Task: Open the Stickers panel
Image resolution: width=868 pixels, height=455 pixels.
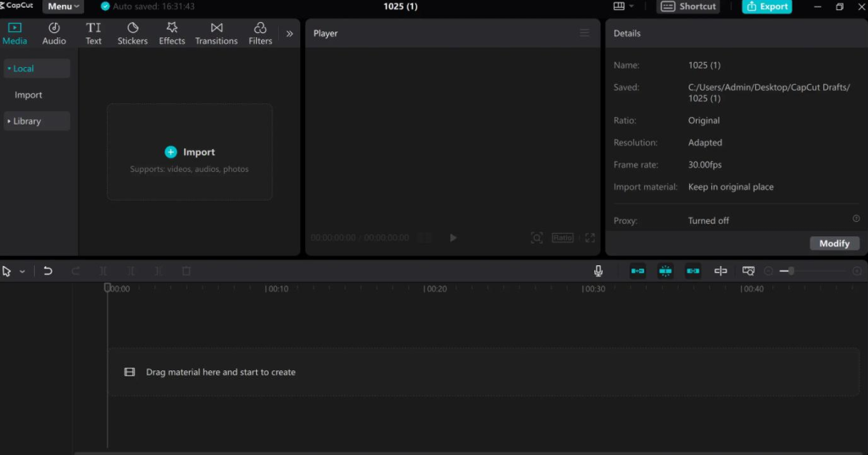Action: point(132,33)
